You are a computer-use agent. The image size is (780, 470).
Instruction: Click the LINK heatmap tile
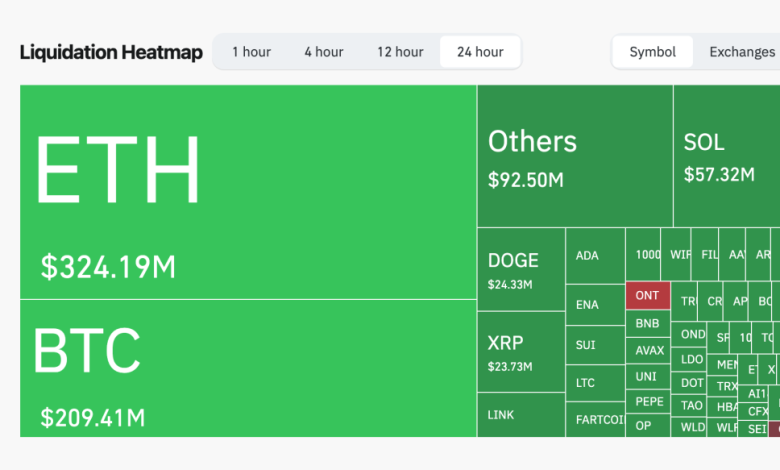click(x=521, y=415)
